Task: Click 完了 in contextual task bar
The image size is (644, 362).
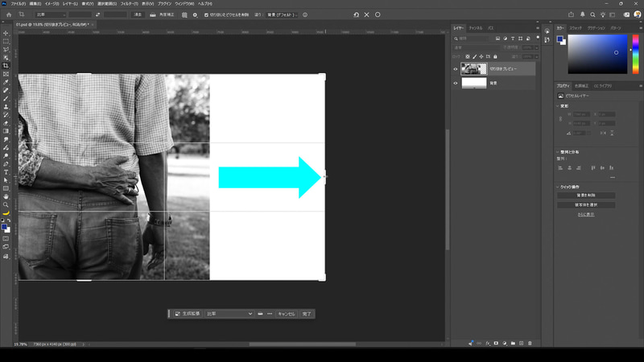Action: [x=307, y=314]
